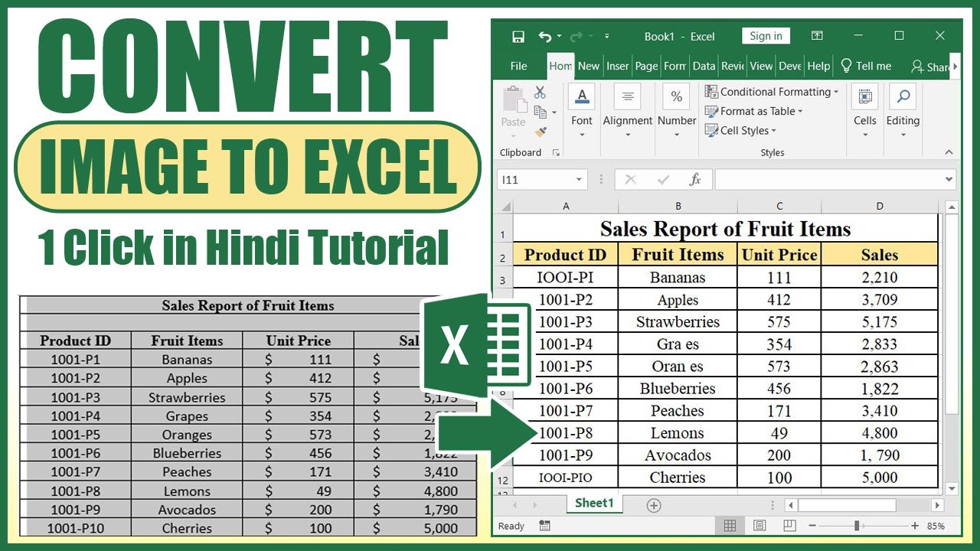Open Ribbon Display Options icon
This screenshot has height=551, width=980.
click(x=817, y=36)
